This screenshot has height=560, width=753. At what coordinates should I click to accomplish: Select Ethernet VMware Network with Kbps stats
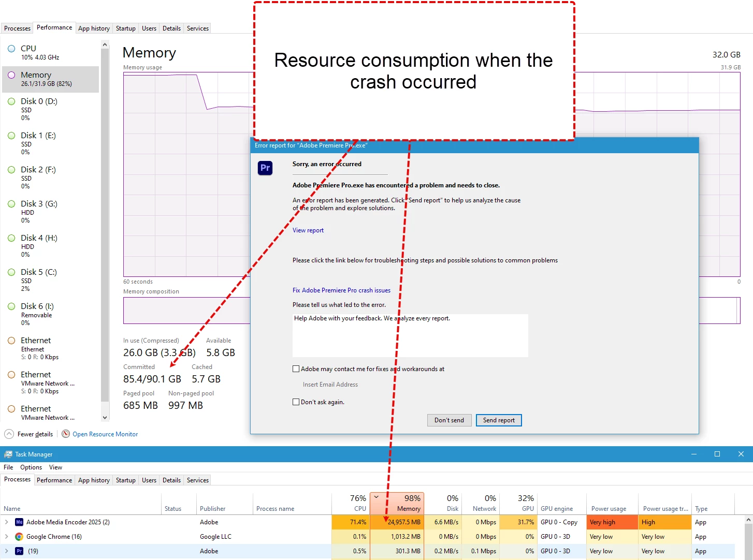(x=50, y=382)
